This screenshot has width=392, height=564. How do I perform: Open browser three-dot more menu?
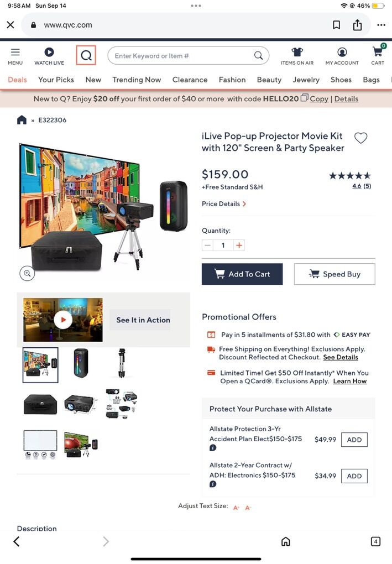click(x=381, y=25)
